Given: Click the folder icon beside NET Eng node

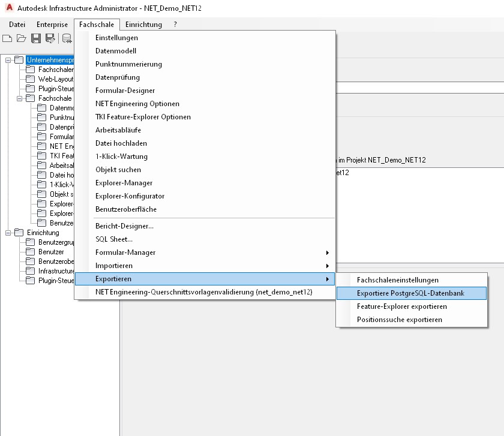Looking at the screenshot, I should 41,146.
